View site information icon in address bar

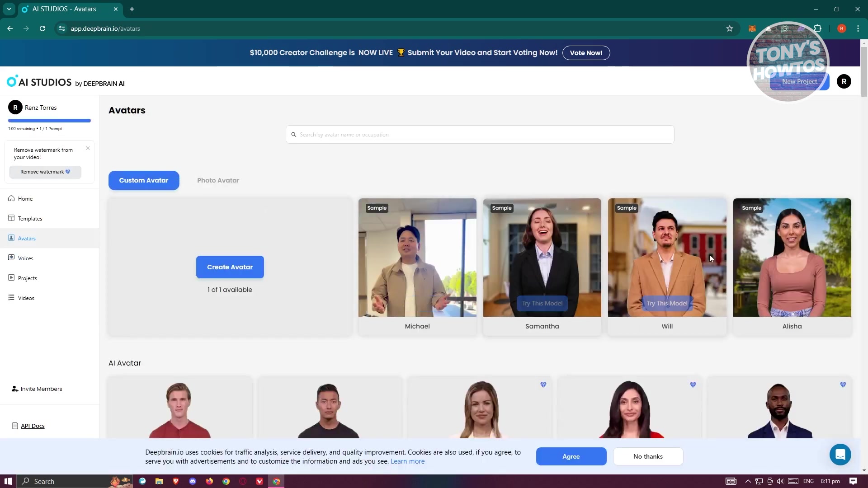pyautogui.click(x=62, y=28)
